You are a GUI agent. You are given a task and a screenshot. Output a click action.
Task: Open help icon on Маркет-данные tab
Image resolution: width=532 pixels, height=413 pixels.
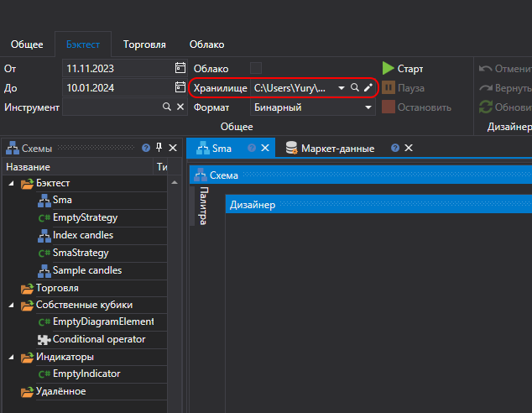[x=395, y=148]
